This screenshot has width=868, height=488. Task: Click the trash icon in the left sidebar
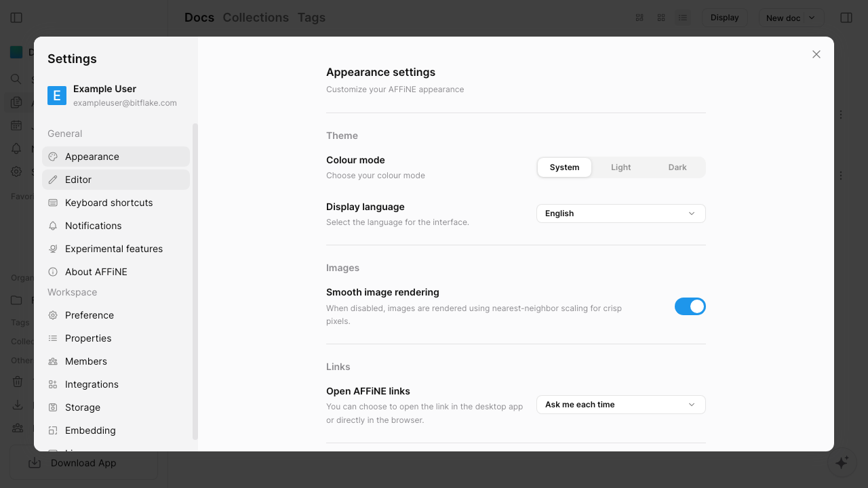(18, 382)
